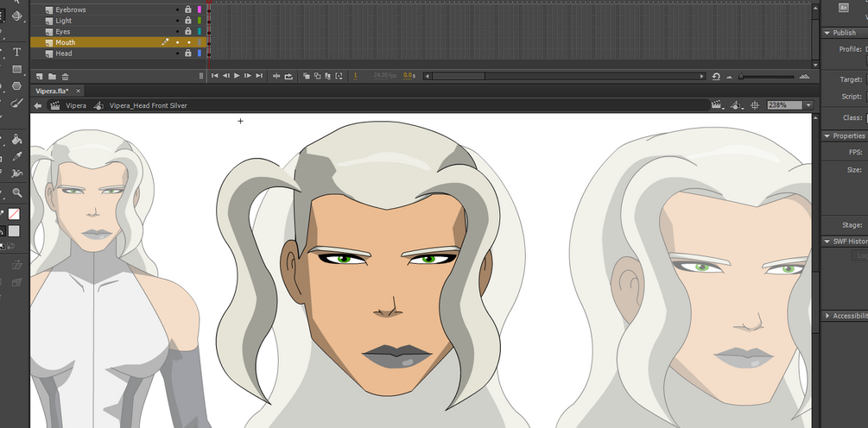Step forward one frame

[x=248, y=76]
